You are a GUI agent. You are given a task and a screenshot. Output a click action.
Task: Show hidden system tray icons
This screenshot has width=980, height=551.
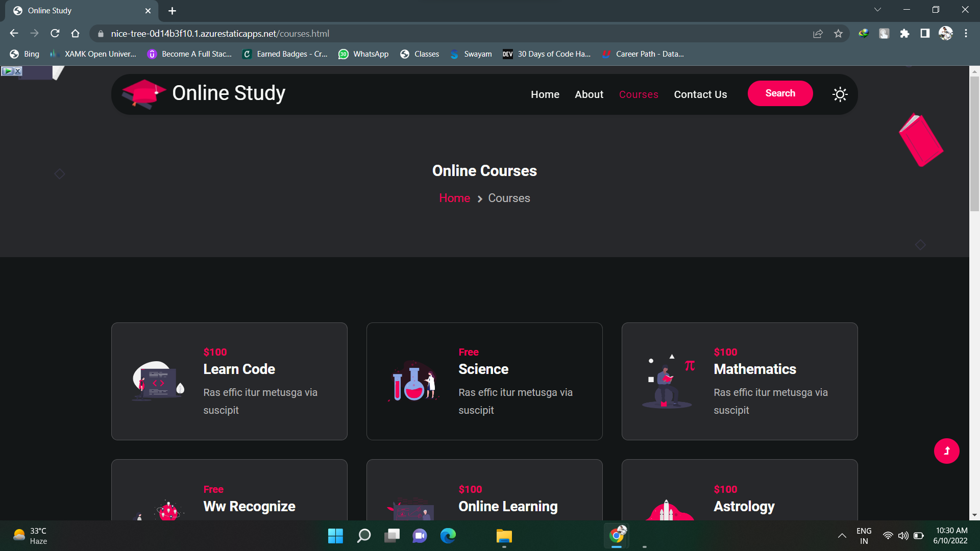pos(842,536)
